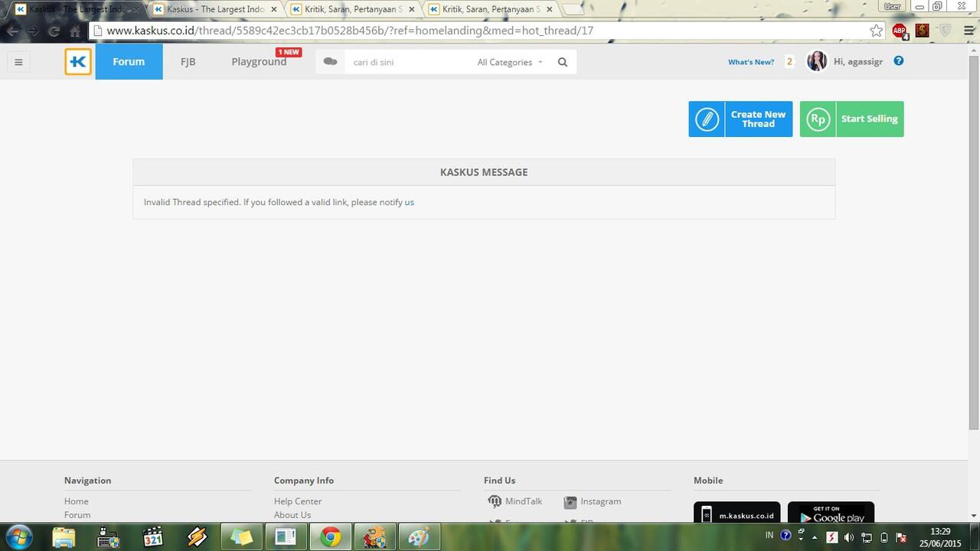Screen dimensions: 980x551
Task: Open the Help Center footer link
Action: click(298, 501)
